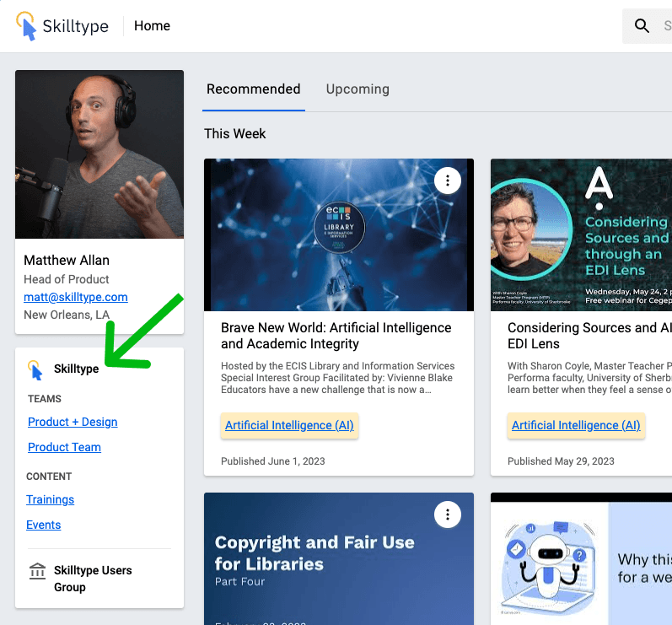This screenshot has height=625, width=672.
Task: Open the Events content link
Action: click(43, 525)
